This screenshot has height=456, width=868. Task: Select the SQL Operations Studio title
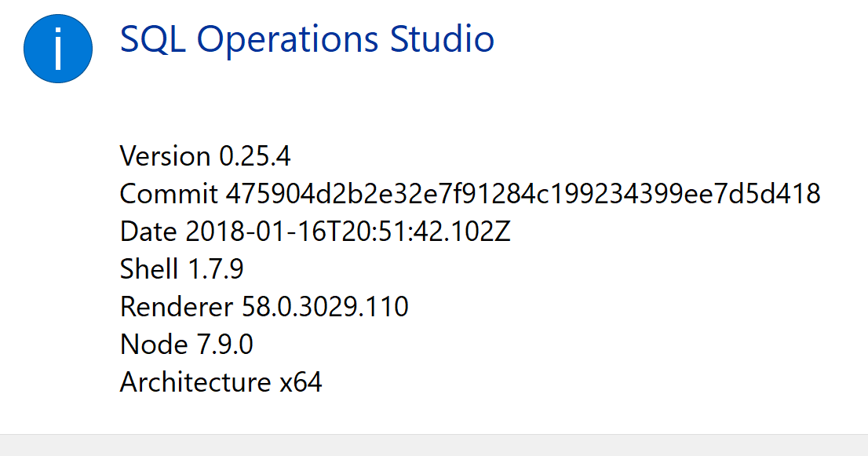[x=308, y=39]
